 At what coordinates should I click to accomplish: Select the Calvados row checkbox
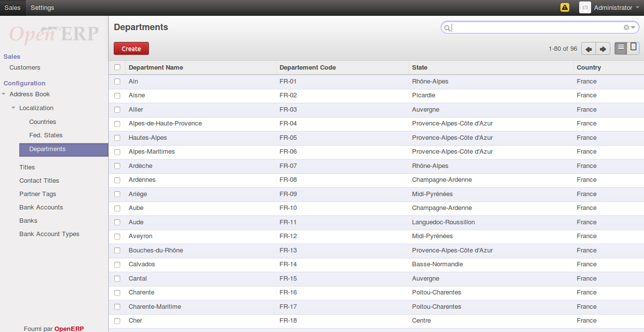(117, 265)
